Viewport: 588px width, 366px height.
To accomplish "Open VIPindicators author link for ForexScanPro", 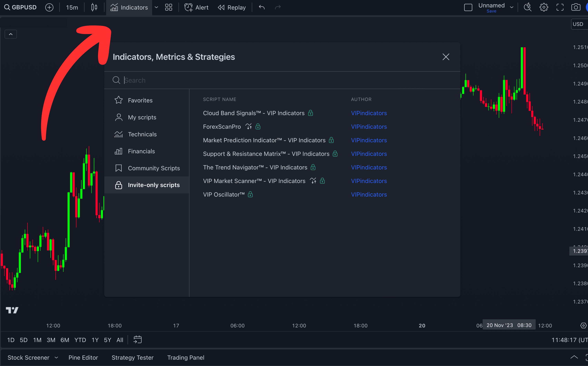I will pos(369,127).
